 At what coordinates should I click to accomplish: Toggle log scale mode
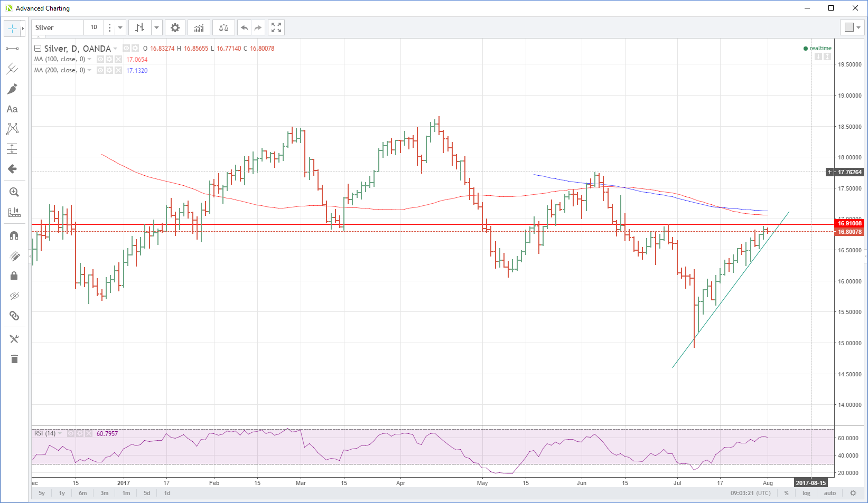pos(806,493)
